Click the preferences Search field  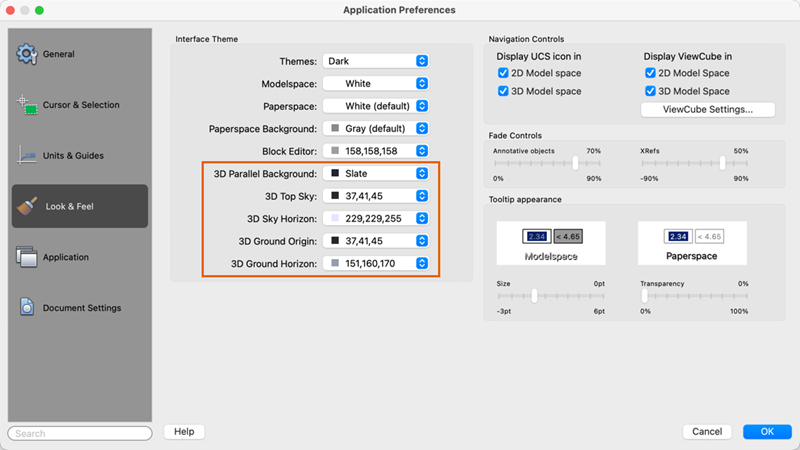80,434
